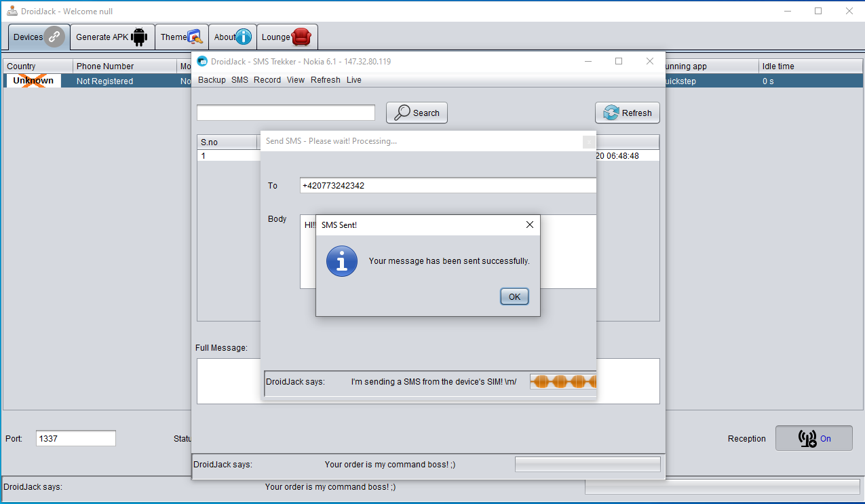Switch to the Generate APK tab
This screenshot has width=865, height=504.
112,37
